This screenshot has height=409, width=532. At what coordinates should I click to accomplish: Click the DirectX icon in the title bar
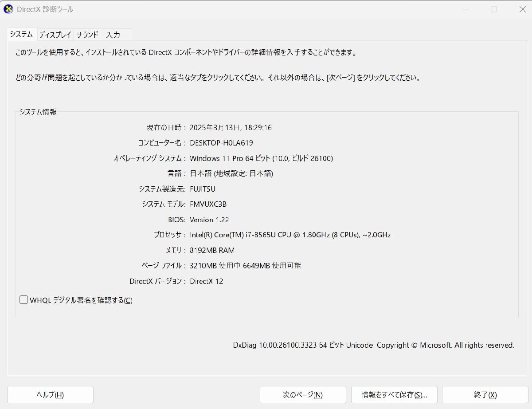9,9
